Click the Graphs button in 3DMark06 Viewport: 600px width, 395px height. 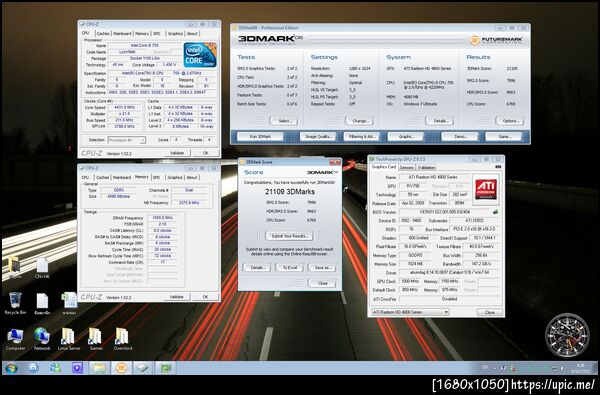coord(406,137)
